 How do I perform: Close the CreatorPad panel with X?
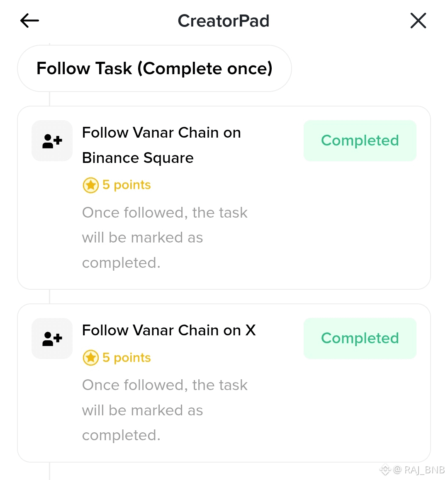point(418,21)
